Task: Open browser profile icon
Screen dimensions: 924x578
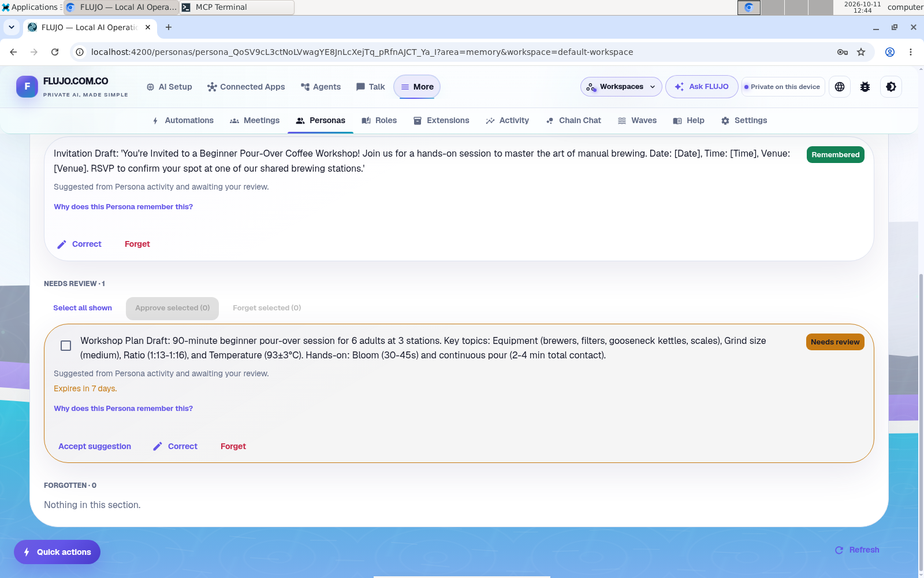Action: point(890,52)
